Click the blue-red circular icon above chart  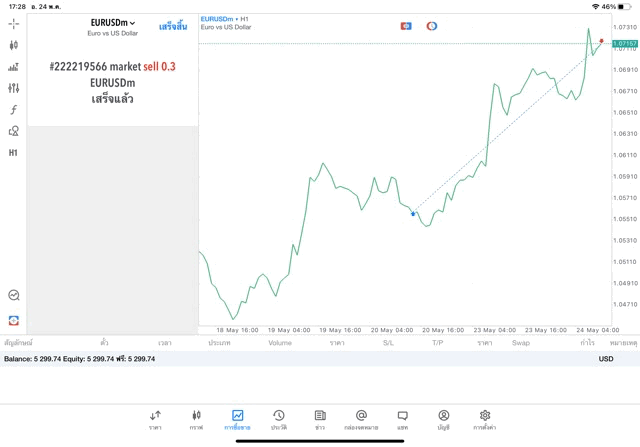coord(432,26)
